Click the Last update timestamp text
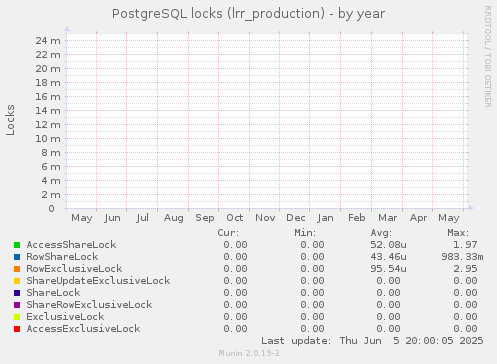Image resolution: width=497 pixels, height=364 pixels. [x=372, y=341]
